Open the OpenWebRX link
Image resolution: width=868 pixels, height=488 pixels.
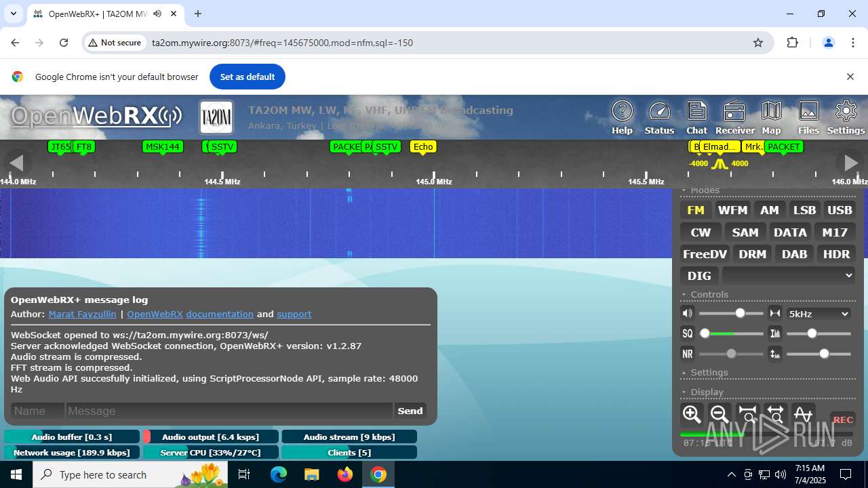coord(155,314)
